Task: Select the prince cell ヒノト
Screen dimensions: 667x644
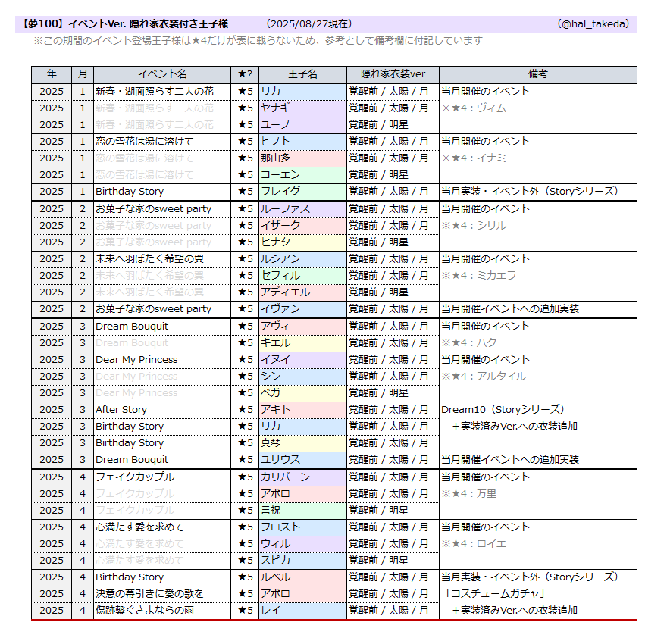Action: coord(302,142)
